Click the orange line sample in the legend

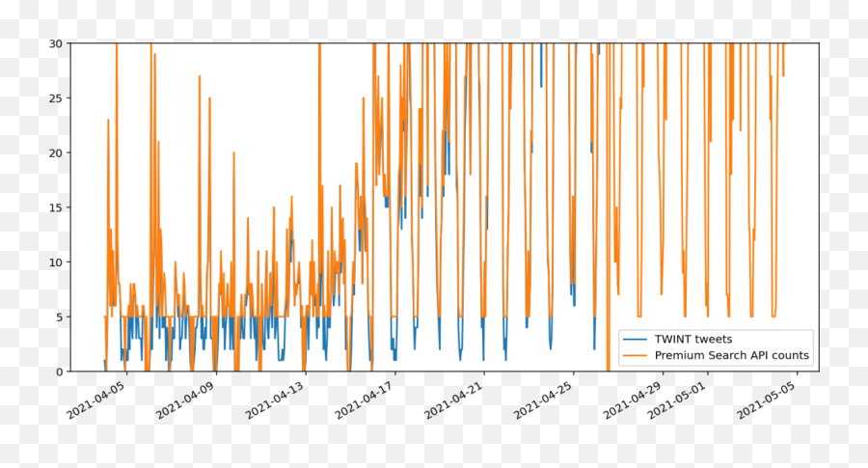[x=635, y=355]
